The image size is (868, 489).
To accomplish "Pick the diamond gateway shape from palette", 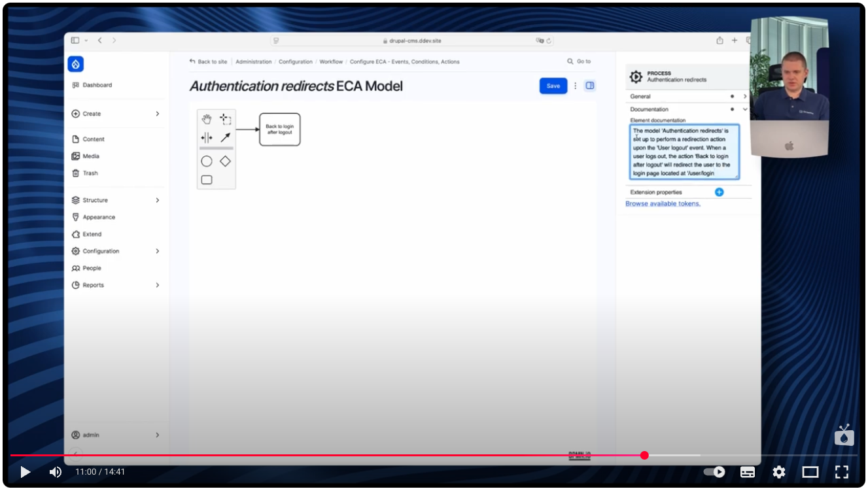I will 225,161.
